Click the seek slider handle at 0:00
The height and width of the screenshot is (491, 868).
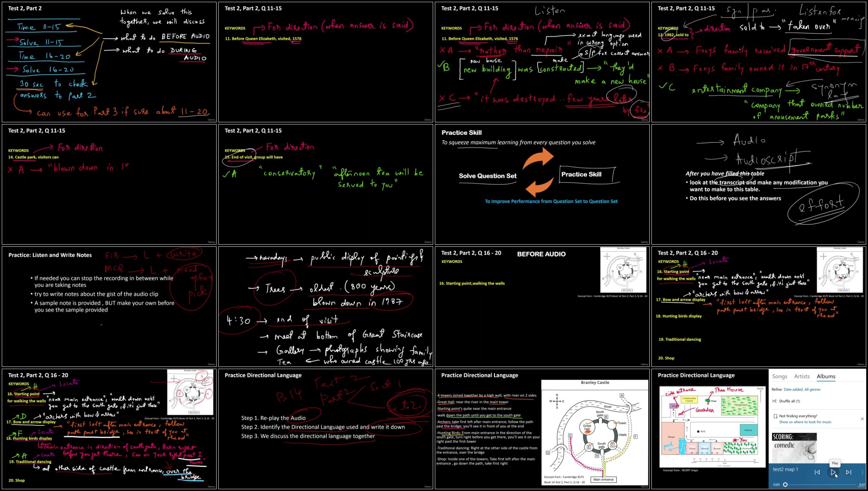point(785,485)
